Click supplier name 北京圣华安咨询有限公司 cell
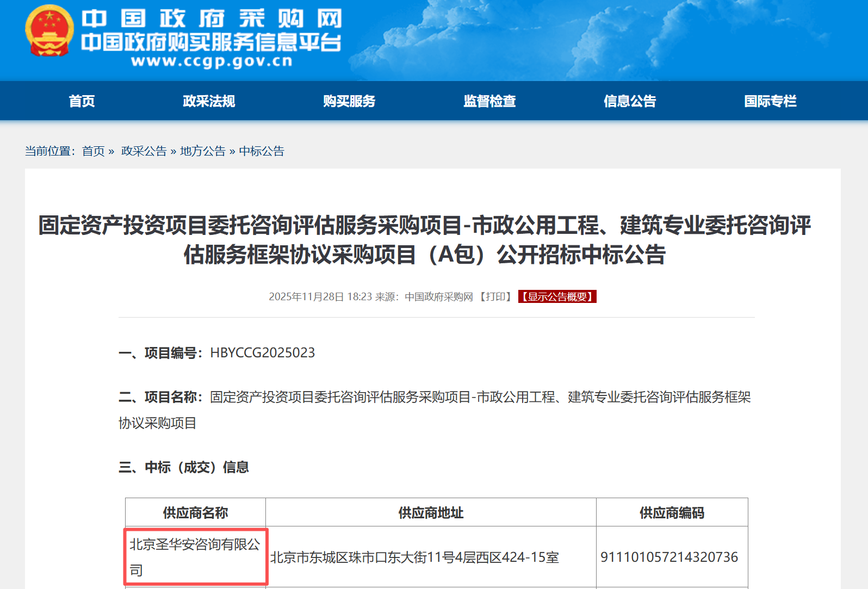This screenshot has width=868, height=589. coord(195,557)
